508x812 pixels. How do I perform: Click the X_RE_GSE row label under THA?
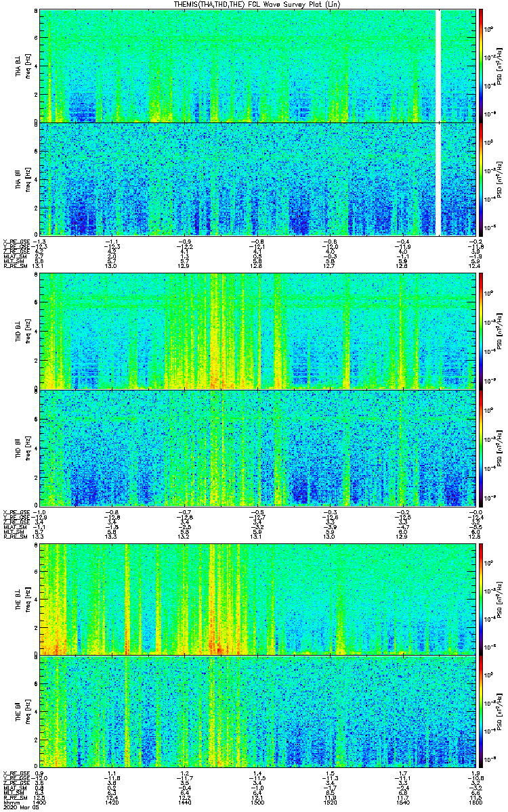click(x=16, y=241)
